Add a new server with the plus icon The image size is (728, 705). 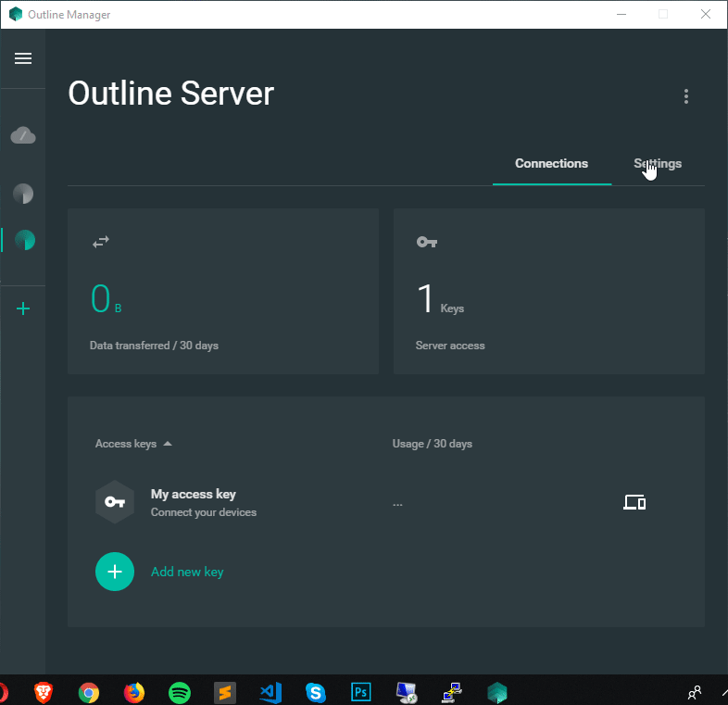click(x=23, y=308)
